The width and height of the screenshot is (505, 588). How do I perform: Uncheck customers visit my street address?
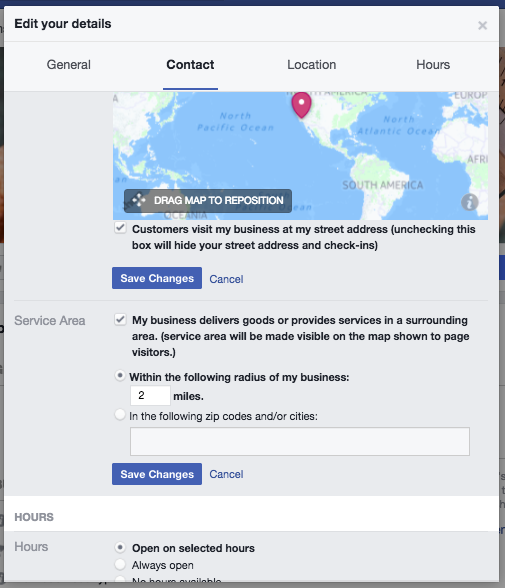point(120,228)
